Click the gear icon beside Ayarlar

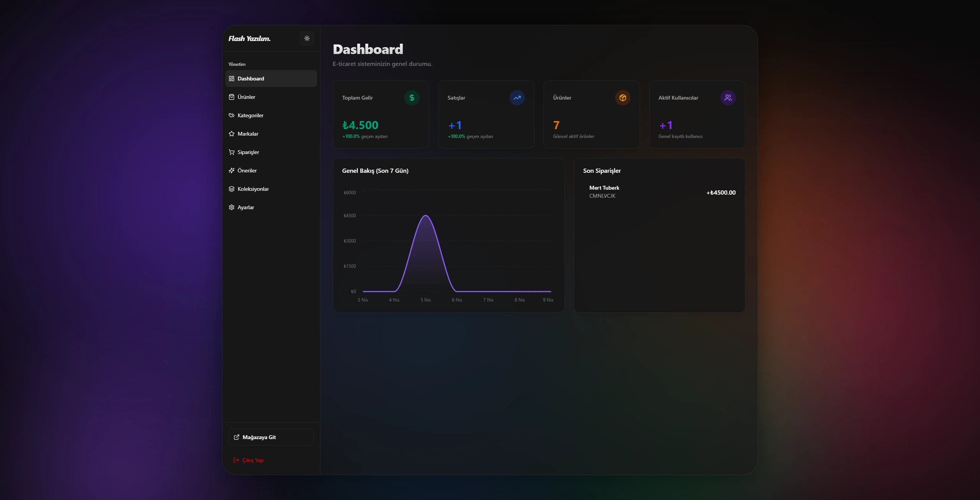pyautogui.click(x=232, y=207)
